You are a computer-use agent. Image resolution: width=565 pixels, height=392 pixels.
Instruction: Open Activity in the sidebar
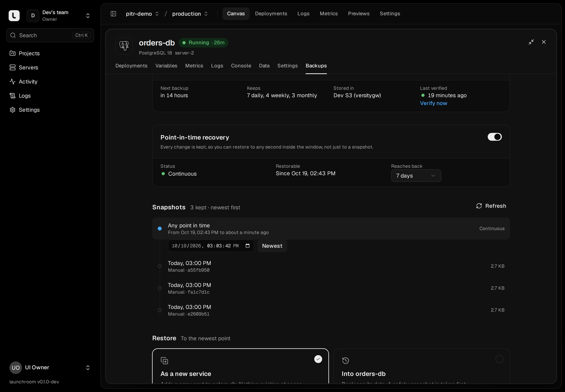click(50, 82)
